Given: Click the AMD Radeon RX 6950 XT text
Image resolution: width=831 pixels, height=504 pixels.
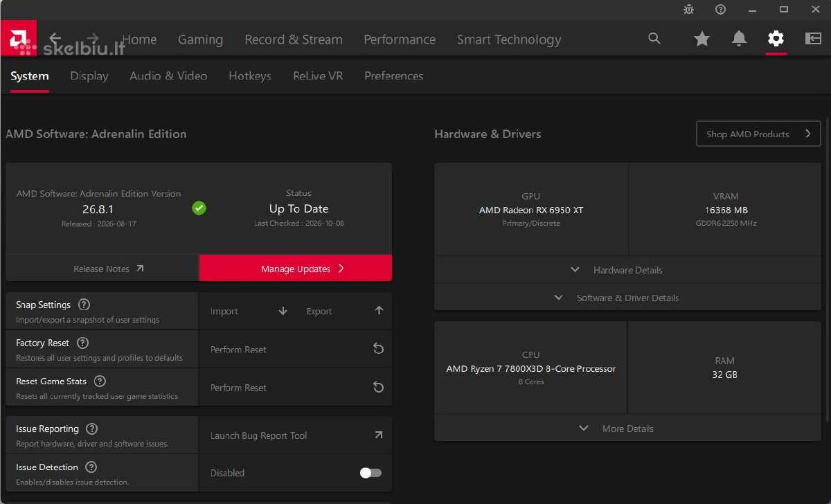Looking at the screenshot, I should tap(531, 210).
